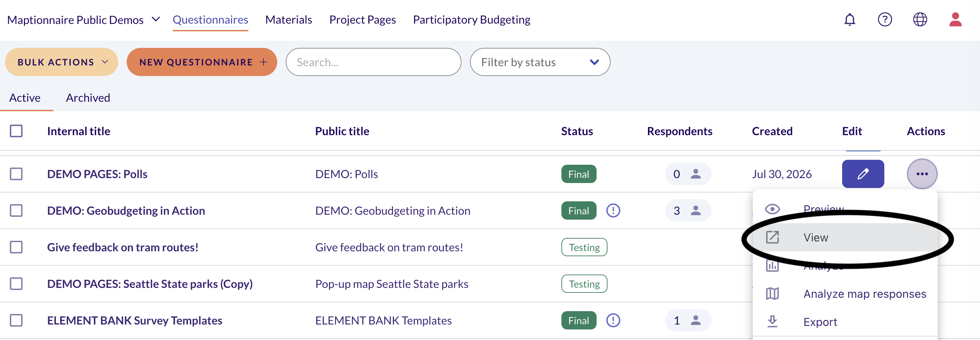Open the help question mark icon
This screenshot has height=340, width=980.
pyautogui.click(x=885, y=19)
